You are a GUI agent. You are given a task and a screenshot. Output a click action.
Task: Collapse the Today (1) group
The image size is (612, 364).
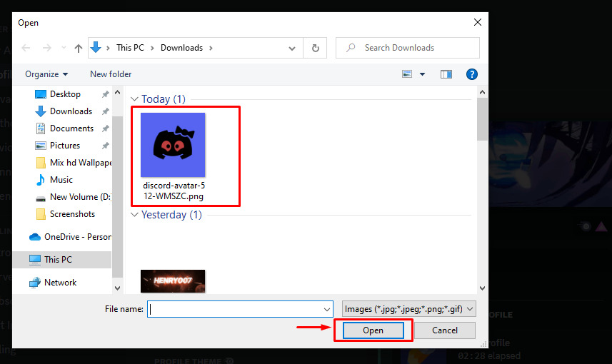point(134,99)
